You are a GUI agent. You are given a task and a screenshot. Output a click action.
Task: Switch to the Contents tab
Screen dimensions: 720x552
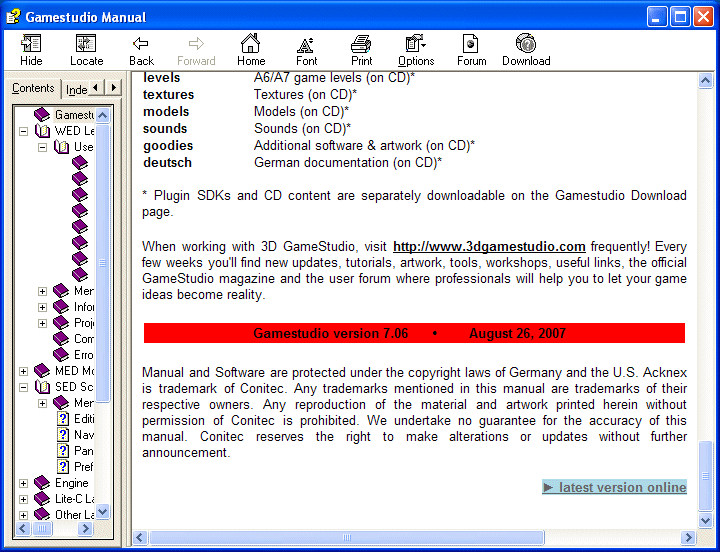[x=33, y=88]
